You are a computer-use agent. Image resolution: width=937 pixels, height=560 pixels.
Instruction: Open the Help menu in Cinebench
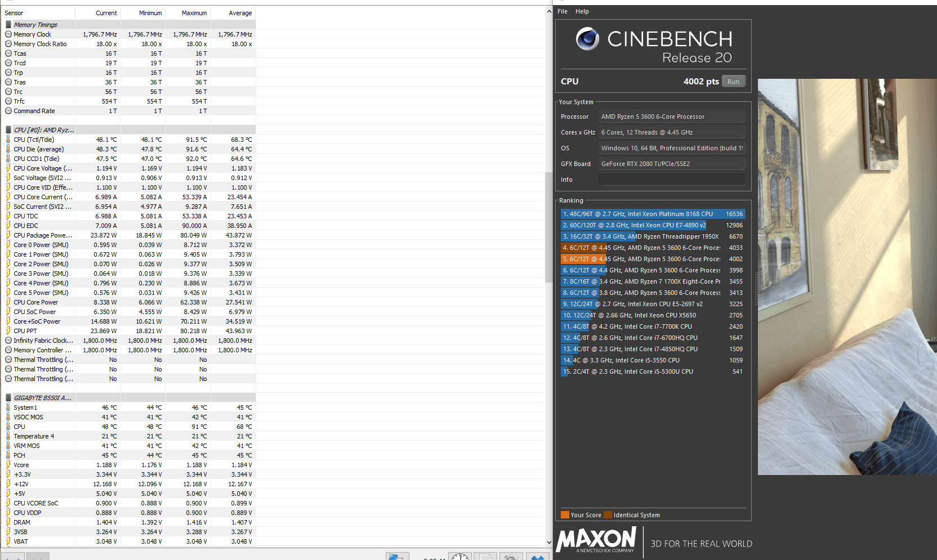point(582,11)
